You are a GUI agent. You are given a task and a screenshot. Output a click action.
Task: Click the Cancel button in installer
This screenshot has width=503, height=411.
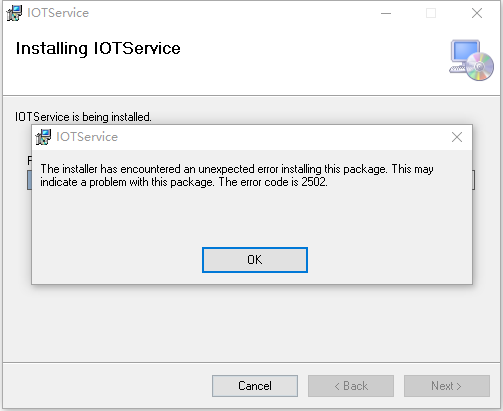pyautogui.click(x=255, y=386)
